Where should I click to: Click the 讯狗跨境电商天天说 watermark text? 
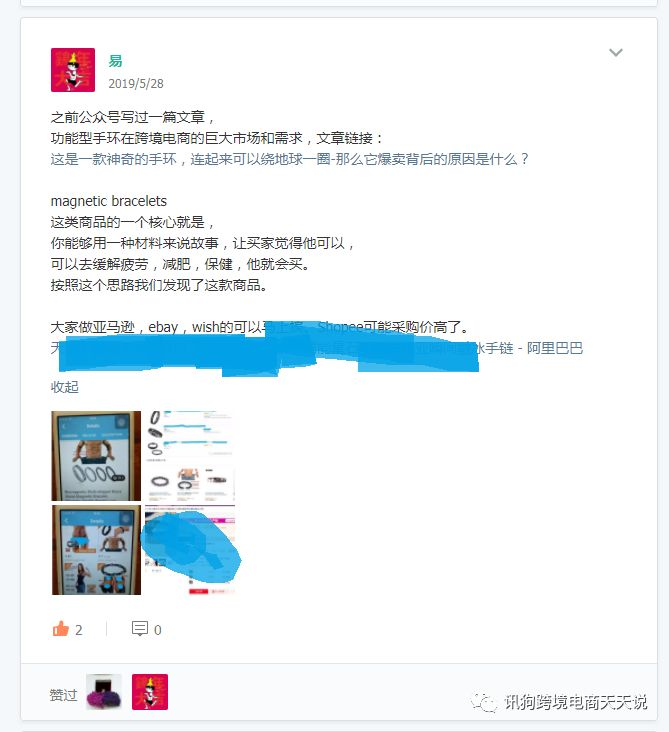[x=575, y=702]
